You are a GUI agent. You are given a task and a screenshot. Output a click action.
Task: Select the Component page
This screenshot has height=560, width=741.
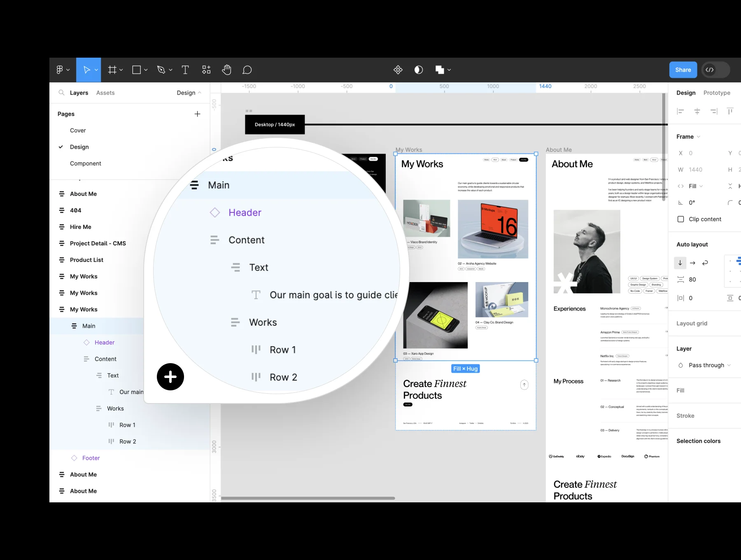86,163
